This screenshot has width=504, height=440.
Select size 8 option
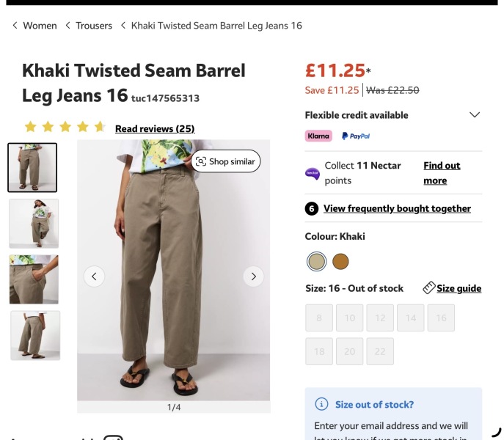point(319,318)
